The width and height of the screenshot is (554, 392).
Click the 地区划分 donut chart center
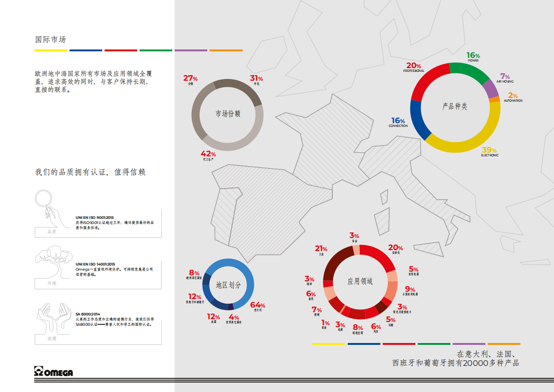click(228, 285)
